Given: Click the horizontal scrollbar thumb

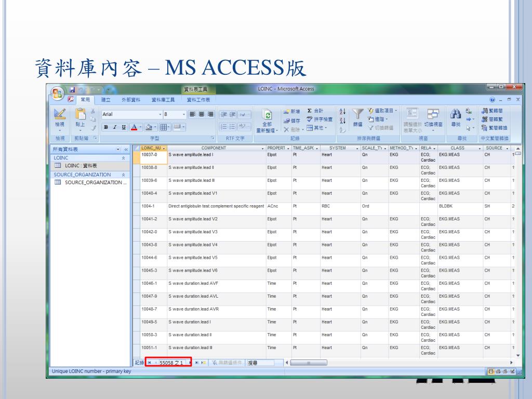Looking at the screenshot, I should [x=309, y=363].
